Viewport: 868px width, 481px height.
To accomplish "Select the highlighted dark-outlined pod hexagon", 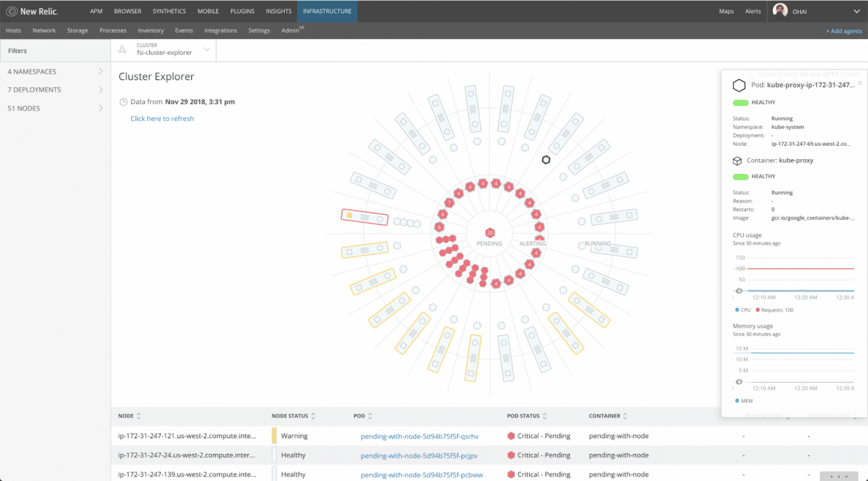I will pos(546,160).
